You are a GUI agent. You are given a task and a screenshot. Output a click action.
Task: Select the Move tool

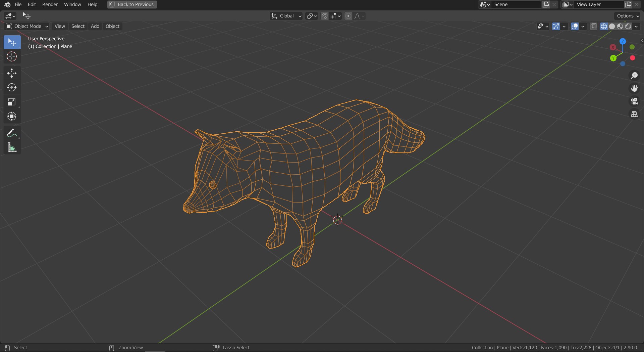(12, 73)
